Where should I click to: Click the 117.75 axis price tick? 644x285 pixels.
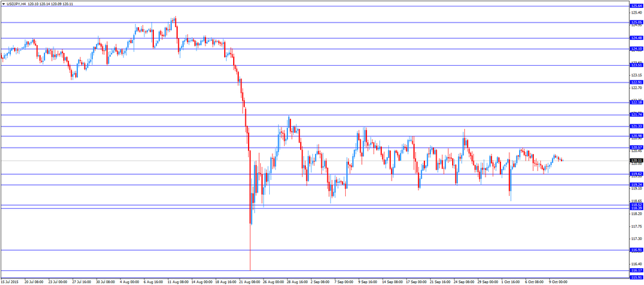point(636,226)
